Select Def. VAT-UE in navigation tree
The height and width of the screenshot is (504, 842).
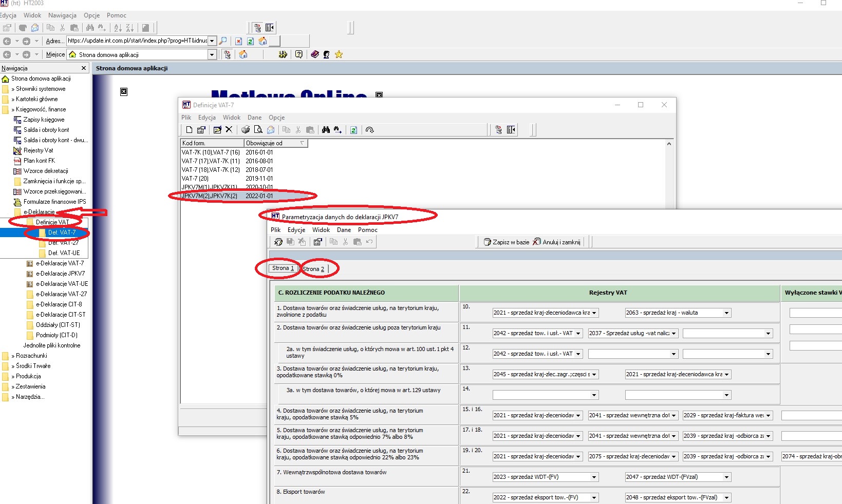(64, 253)
